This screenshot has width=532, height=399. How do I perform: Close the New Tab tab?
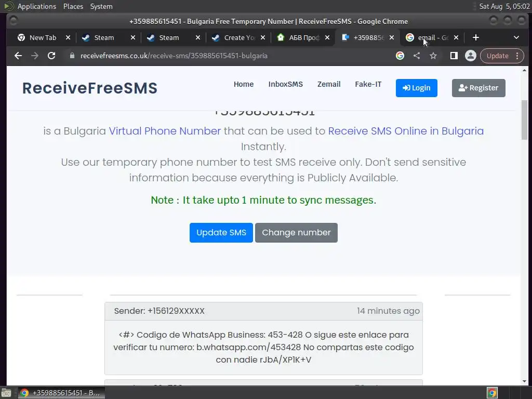(68, 37)
